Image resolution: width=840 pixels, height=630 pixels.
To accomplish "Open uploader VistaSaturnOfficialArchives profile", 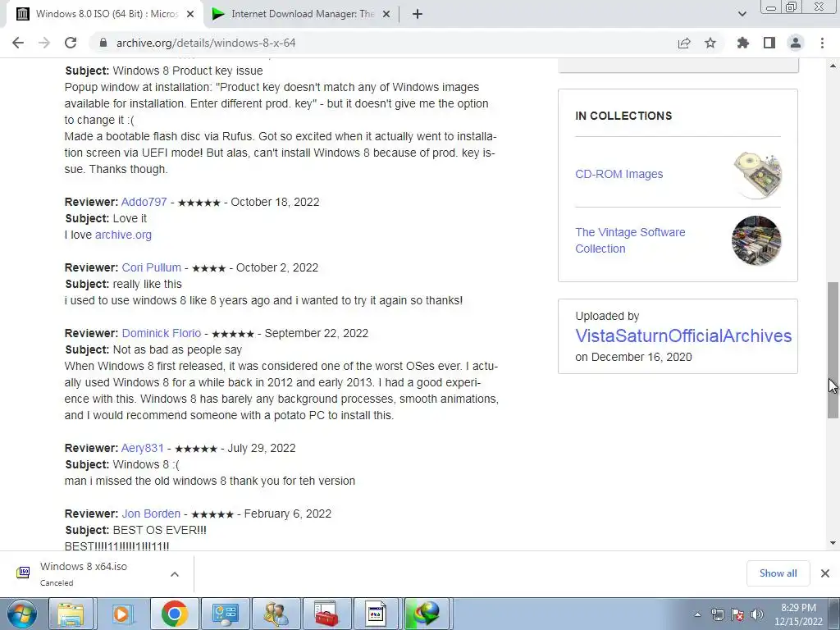I will coord(683,336).
